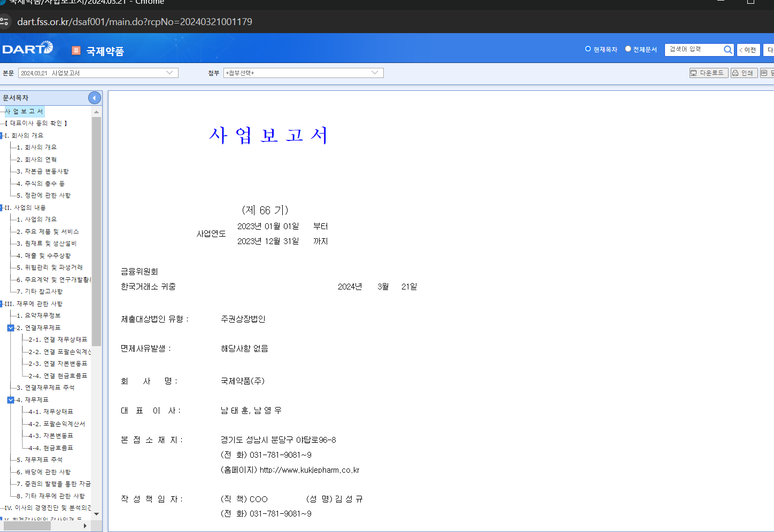Click the 인쇄 print button
The height and width of the screenshot is (532, 774).
click(x=744, y=73)
